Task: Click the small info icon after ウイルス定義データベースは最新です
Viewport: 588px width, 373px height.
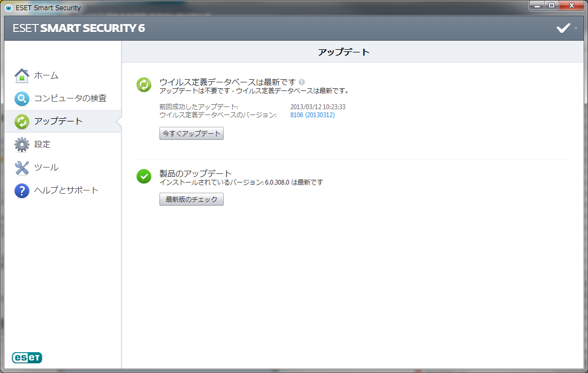Action: (302, 82)
